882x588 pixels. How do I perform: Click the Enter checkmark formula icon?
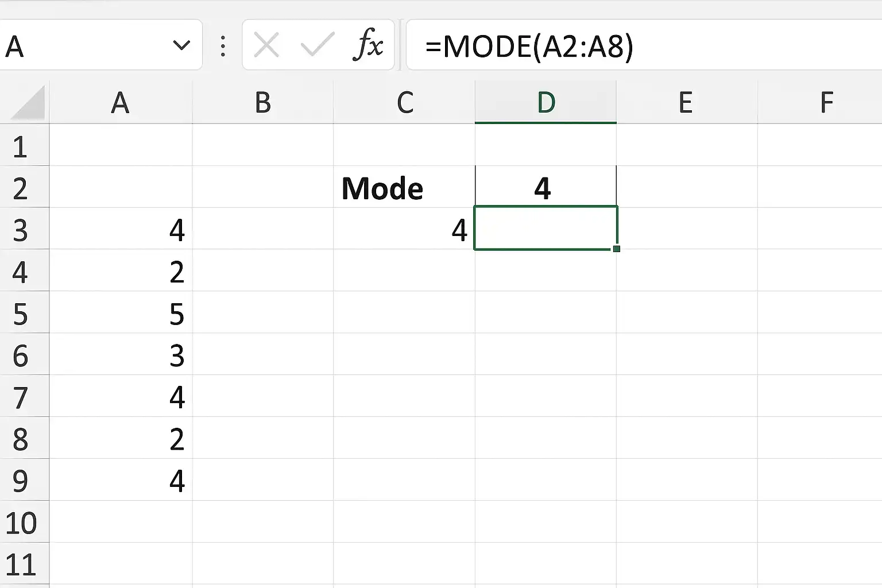tap(317, 45)
